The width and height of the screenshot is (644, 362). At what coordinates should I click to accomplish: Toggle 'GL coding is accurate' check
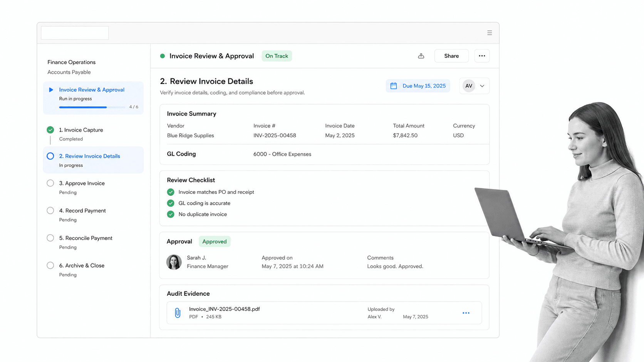[171, 203]
